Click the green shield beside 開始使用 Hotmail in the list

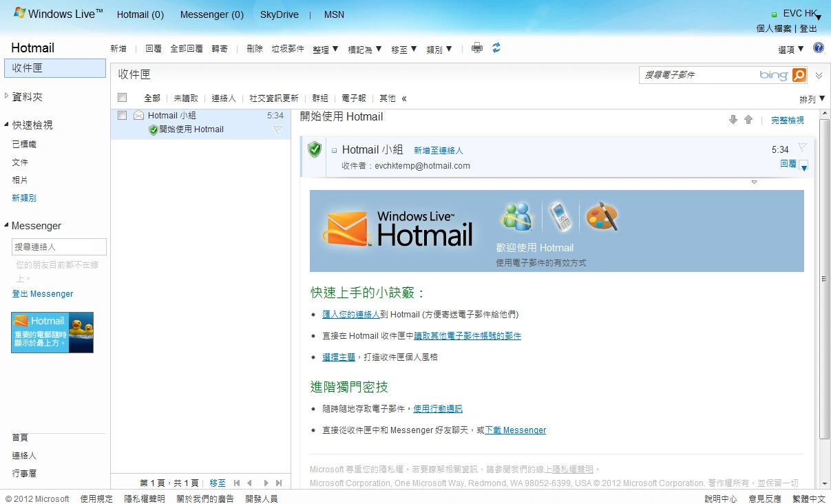pos(154,129)
